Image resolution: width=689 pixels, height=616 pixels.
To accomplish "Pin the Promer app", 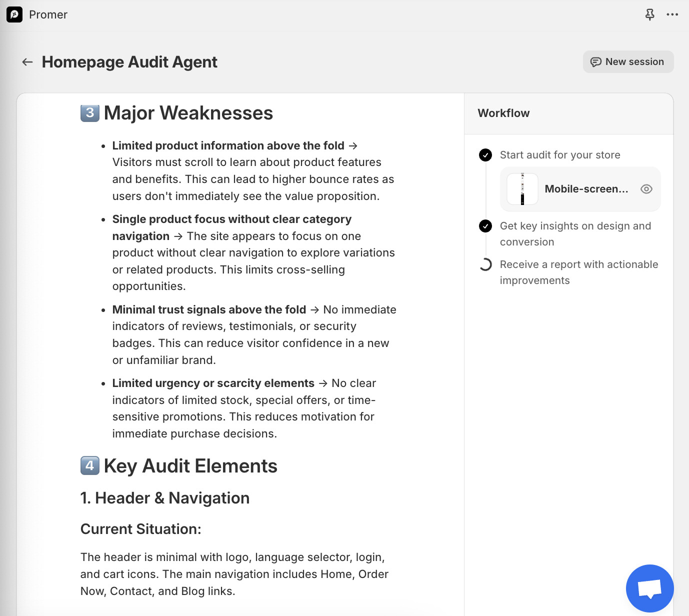I will [649, 14].
